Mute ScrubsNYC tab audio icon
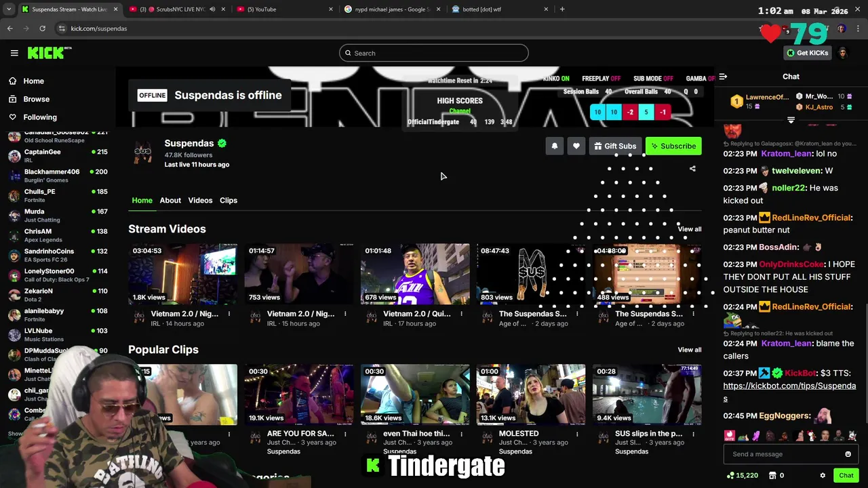Screen dimensions: 868x488 coord(212,9)
